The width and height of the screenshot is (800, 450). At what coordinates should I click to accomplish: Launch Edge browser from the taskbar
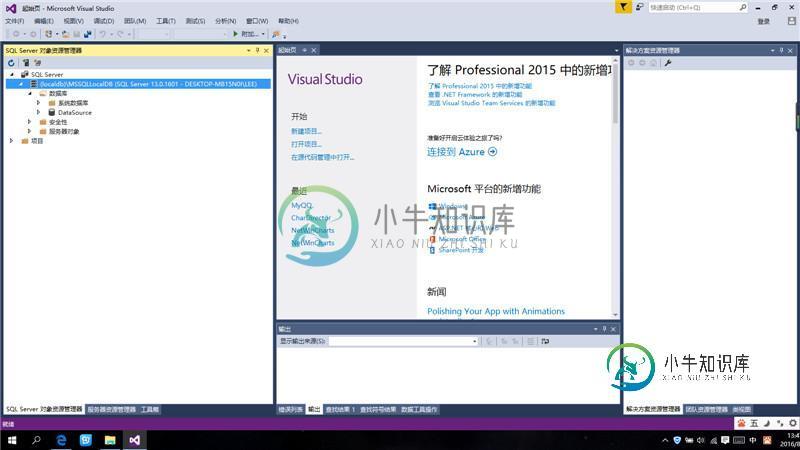point(61,440)
